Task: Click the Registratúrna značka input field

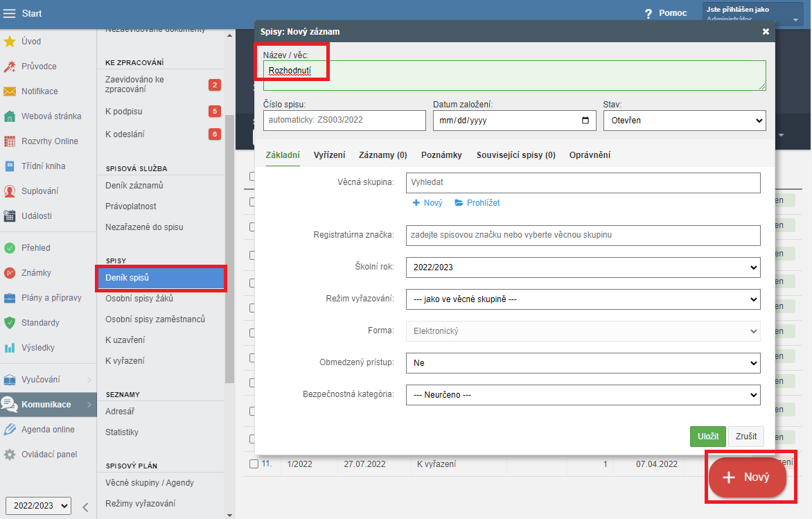Action: (x=583, y=235)
